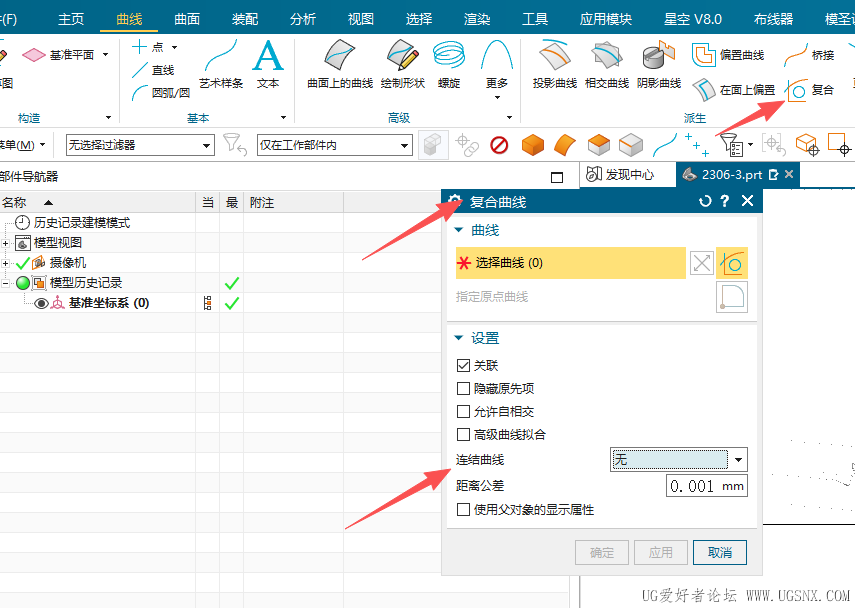Select the 文本 text tool
855x608 pixels.
pyautogui.click(x=268, y=64)
